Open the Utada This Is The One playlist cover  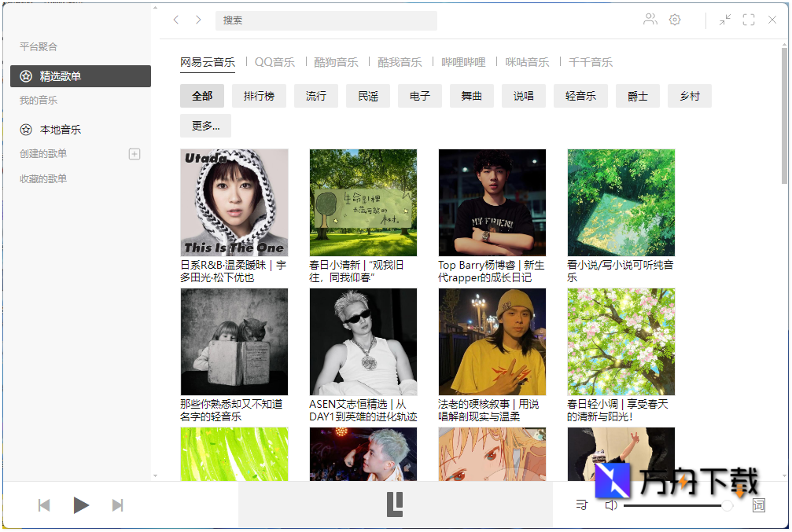pos(234,203)
